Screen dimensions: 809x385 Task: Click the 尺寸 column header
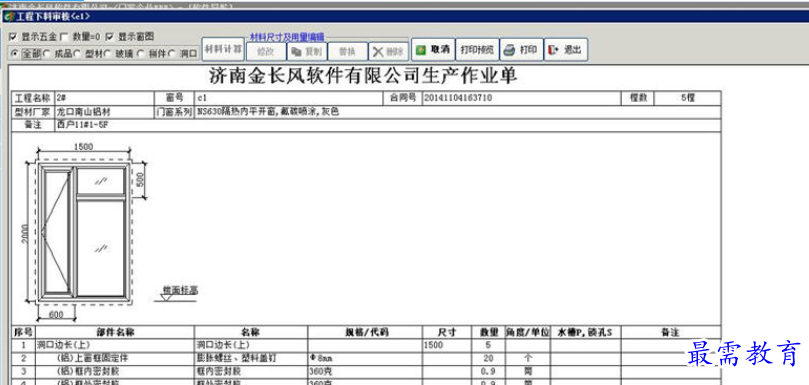tap(447, 332)
